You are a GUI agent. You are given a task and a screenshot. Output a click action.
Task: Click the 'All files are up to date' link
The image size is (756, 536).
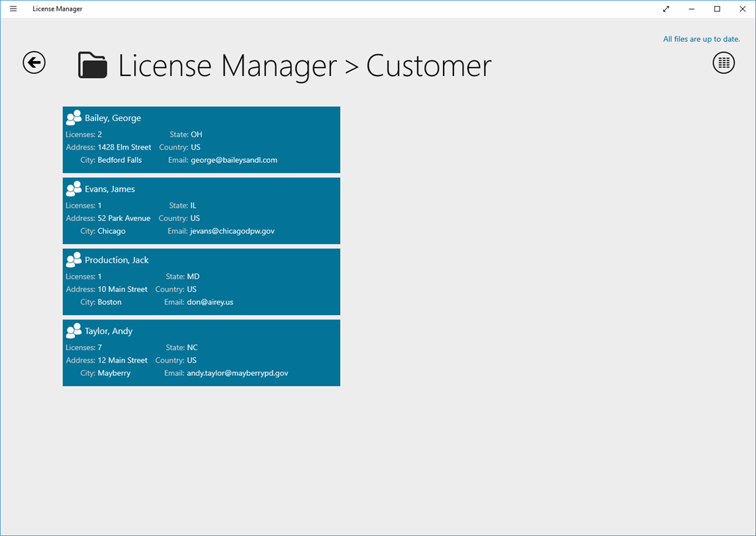tap(702, 39)
